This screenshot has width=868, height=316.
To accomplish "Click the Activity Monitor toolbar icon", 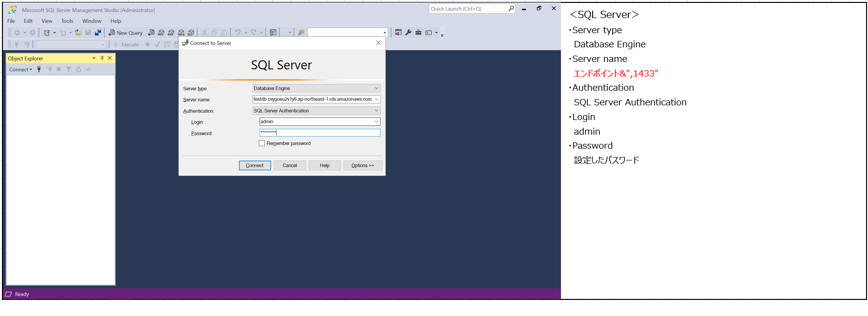I will pyautogui.click(x=273, y=33).
